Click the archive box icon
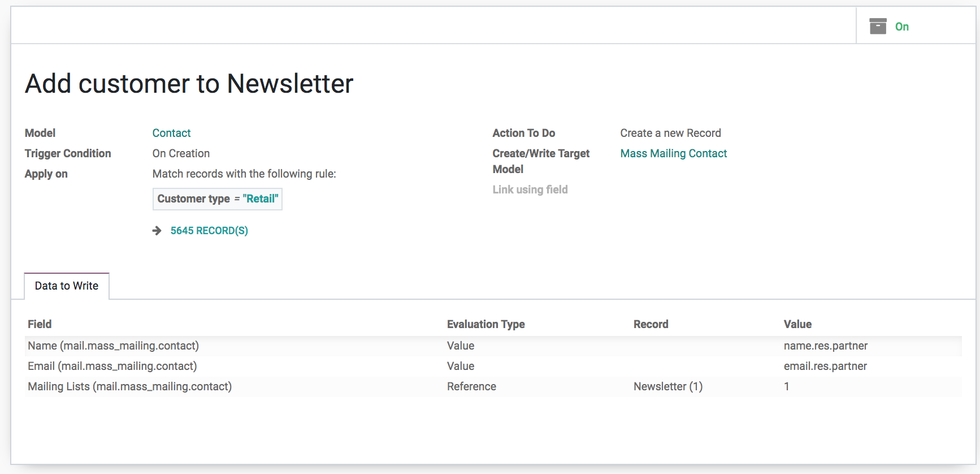Viewport: 980px width, 474px height. click(878, 26)
